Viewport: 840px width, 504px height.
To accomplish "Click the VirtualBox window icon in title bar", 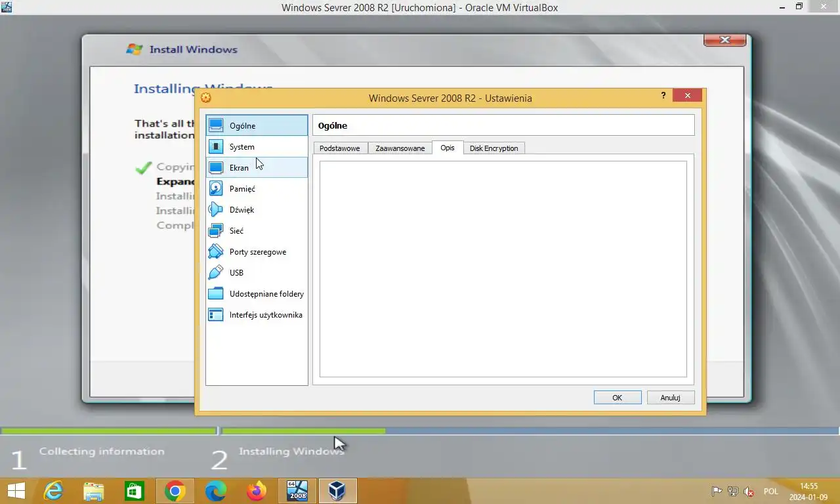I will (x=7, y=7).
